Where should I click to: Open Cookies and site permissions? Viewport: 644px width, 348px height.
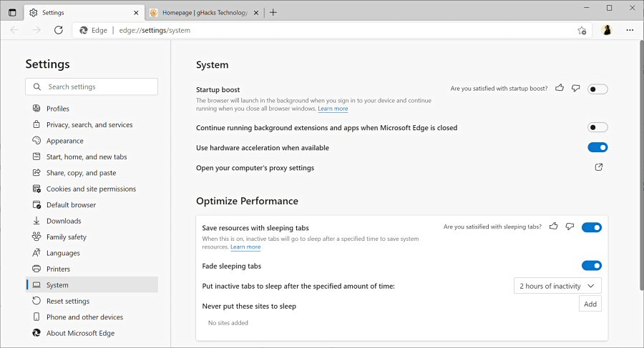tap(92, 189)
